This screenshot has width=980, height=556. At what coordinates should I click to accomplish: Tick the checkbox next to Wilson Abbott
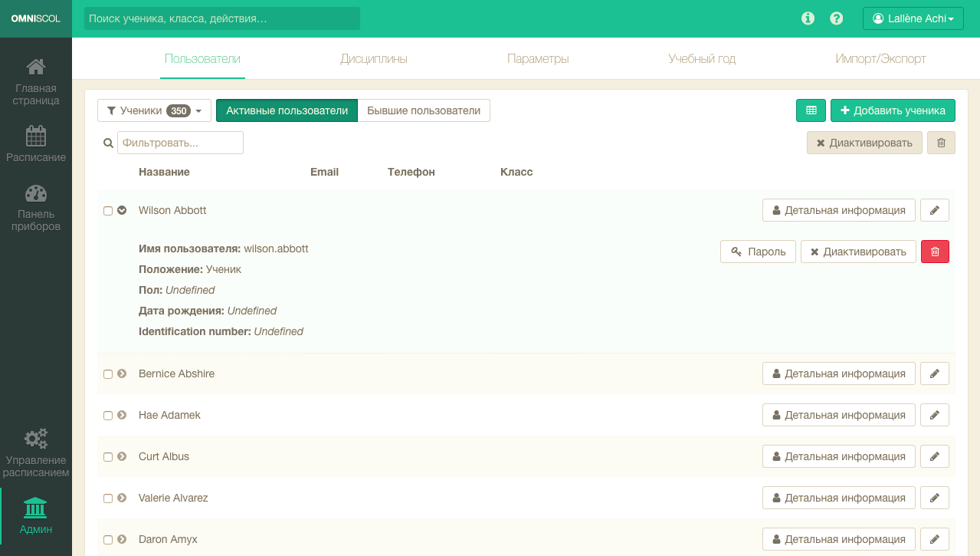pos(108,211)
